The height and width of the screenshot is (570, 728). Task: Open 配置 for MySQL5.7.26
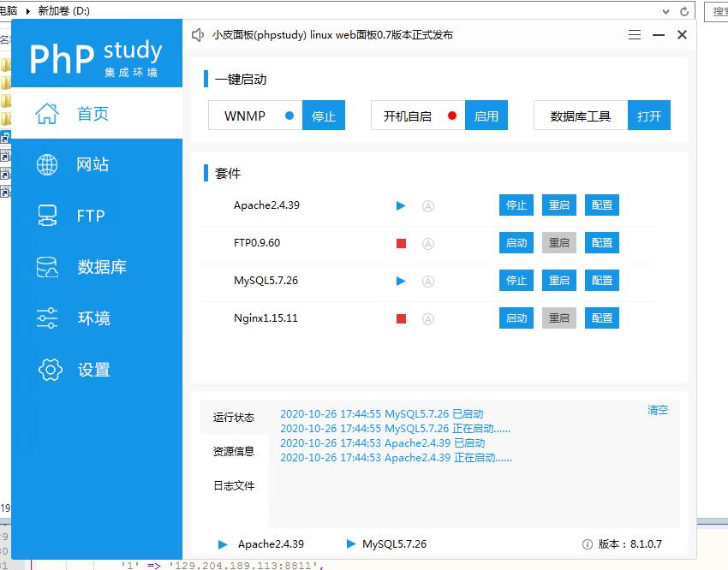602,281
